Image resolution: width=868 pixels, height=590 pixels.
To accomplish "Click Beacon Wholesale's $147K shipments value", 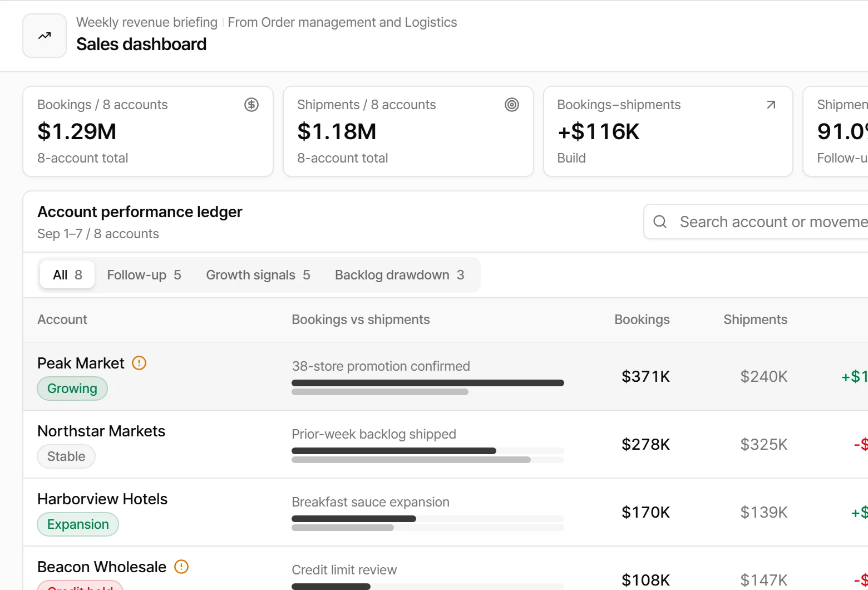I will (x=764, y=580).
